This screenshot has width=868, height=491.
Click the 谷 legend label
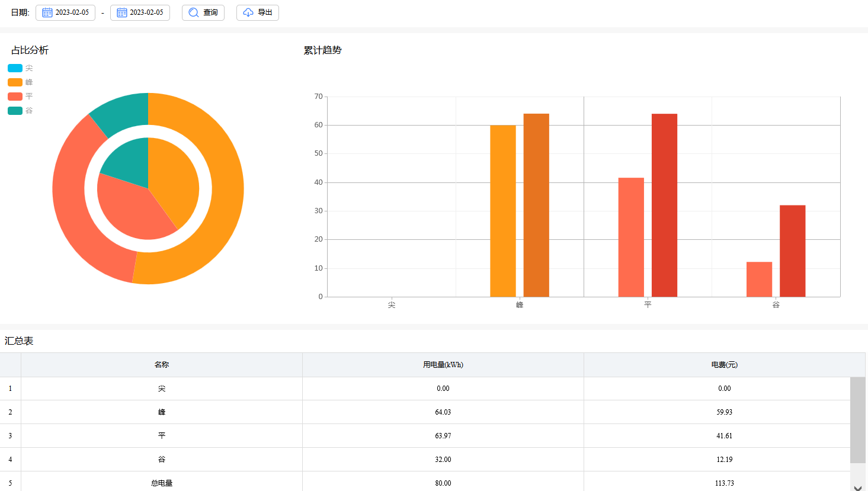click(x=29, y=111)
